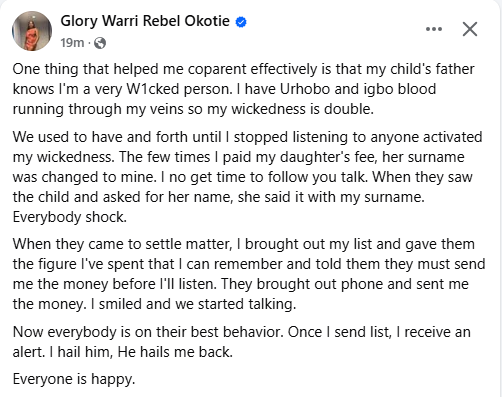Image resolution: width=502 pixels, height=397 pixels.
Task: Click the closing line 'Everyone is happy.'
Action: tap(74, 379)
